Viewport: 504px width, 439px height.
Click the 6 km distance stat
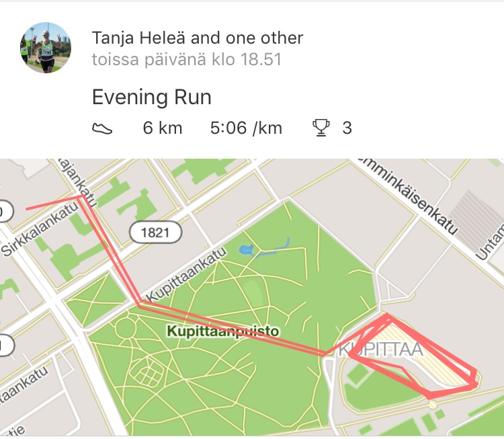coord(163,128)
